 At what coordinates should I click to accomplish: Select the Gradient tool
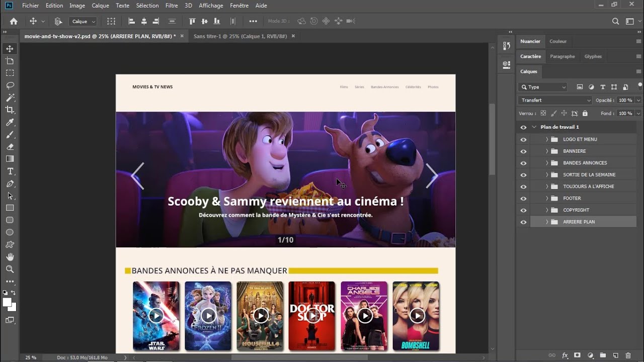tap(10, 159)
